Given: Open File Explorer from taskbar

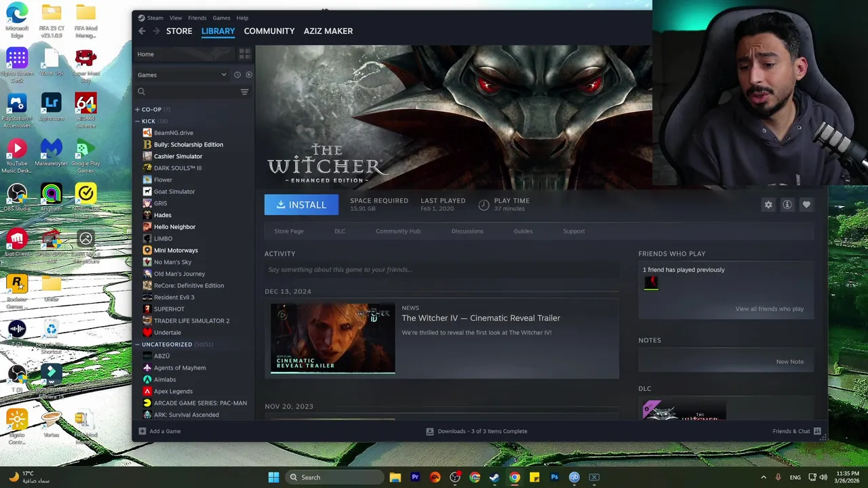Looking at the screenshot, I should coord(395,477).
